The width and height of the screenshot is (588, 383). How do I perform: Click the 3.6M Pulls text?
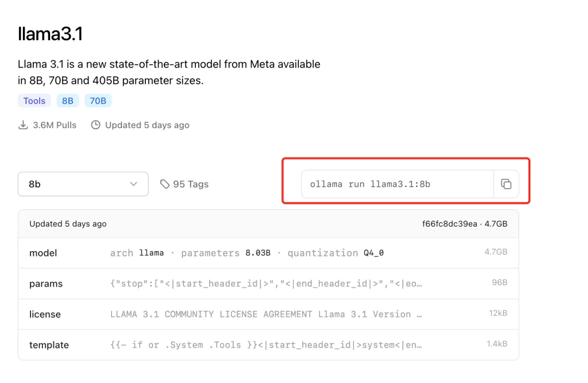tap(54, 125)
